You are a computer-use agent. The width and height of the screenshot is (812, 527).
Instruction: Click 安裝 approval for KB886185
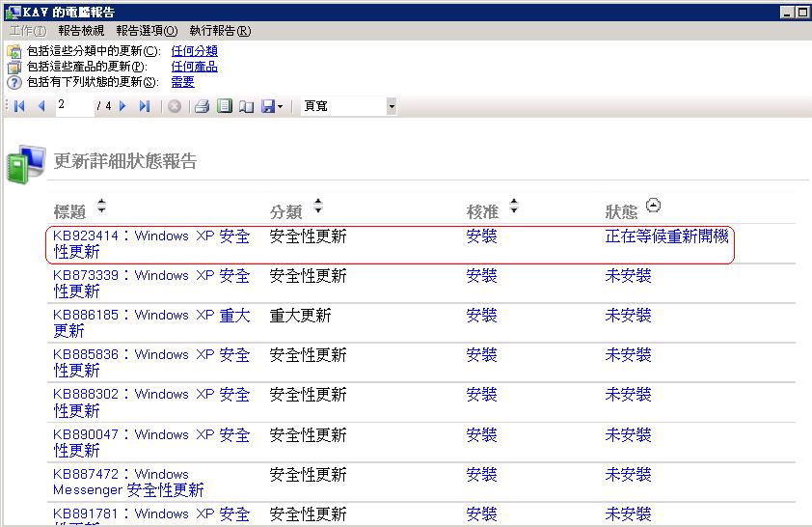pos(481,315)
